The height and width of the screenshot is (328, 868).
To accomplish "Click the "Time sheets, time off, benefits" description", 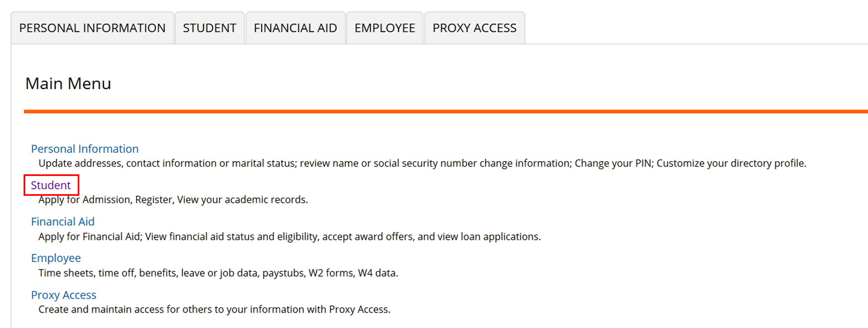I will [x=108, y=273].
